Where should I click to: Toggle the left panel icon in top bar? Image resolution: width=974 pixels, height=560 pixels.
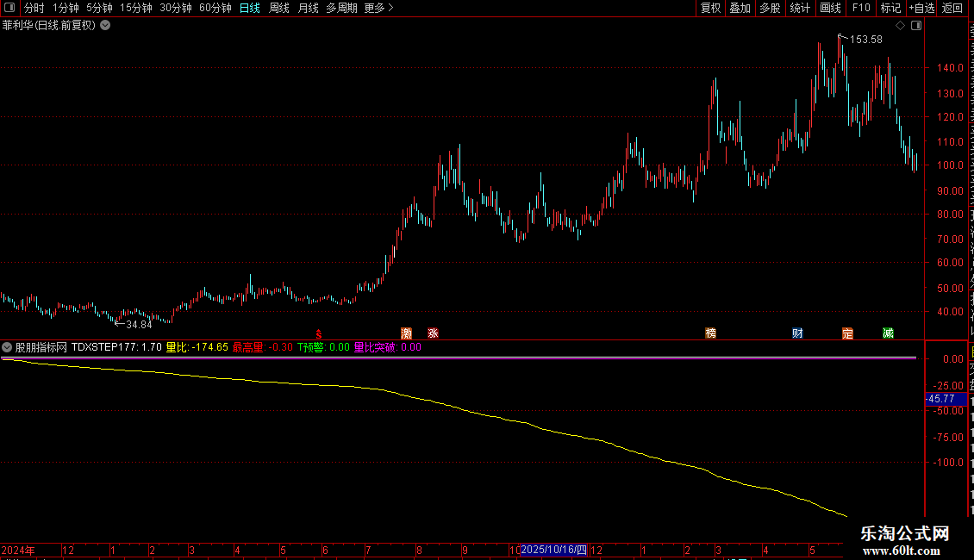click(9, 8)
